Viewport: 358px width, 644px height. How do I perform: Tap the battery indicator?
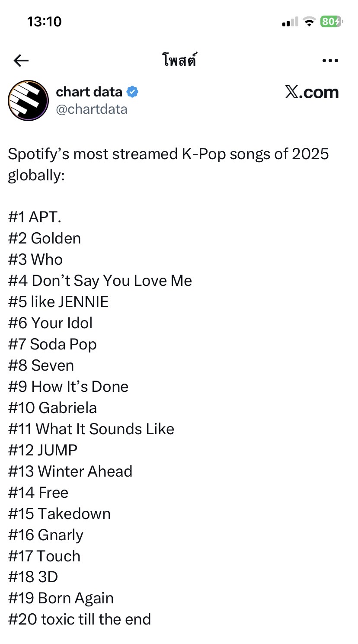(331, 22)
